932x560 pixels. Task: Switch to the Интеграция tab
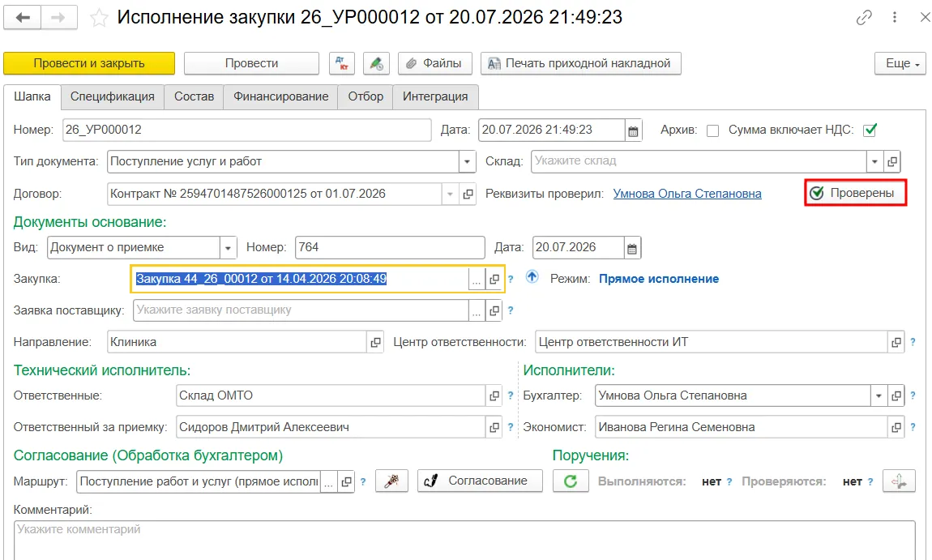[x=435, y=97]
